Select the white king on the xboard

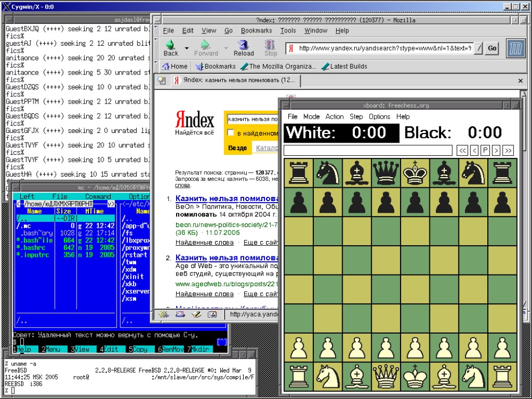[x=414, y=377]
